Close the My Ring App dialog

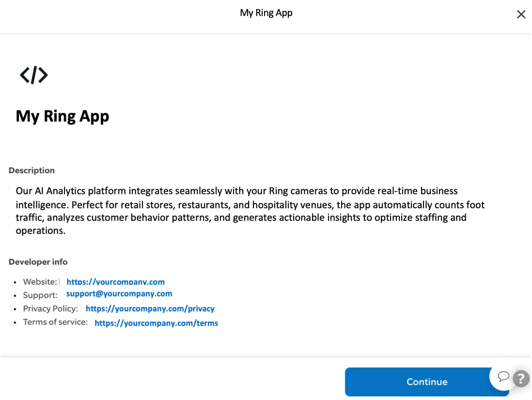(521, 14)
